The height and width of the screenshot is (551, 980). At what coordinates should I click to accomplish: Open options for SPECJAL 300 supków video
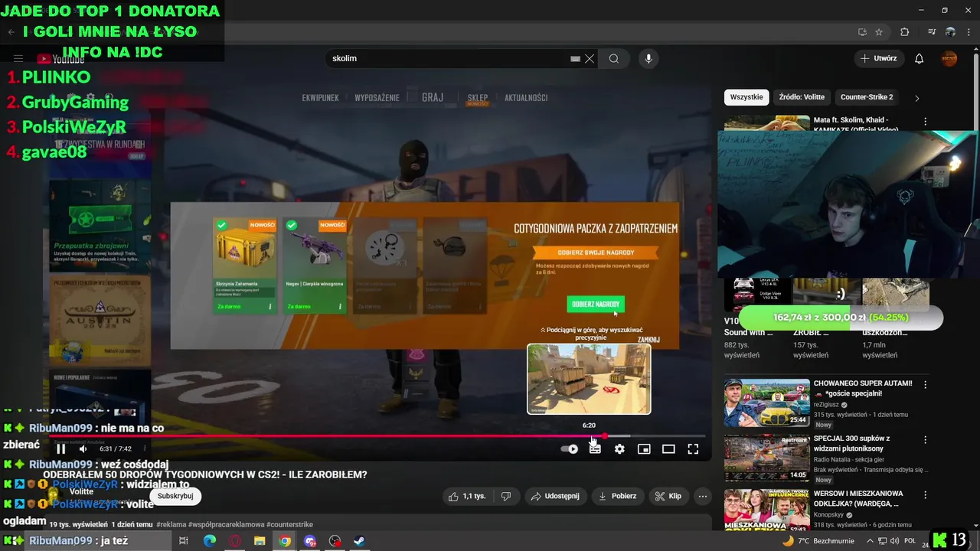[925, 440]
